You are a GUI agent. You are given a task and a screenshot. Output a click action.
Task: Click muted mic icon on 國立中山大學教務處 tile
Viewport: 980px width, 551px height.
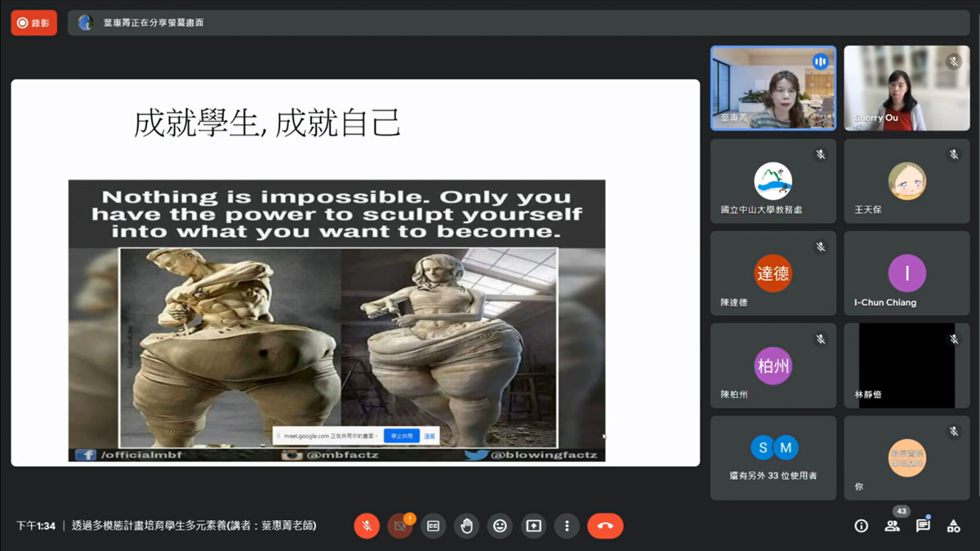click(x=820, y=154)
